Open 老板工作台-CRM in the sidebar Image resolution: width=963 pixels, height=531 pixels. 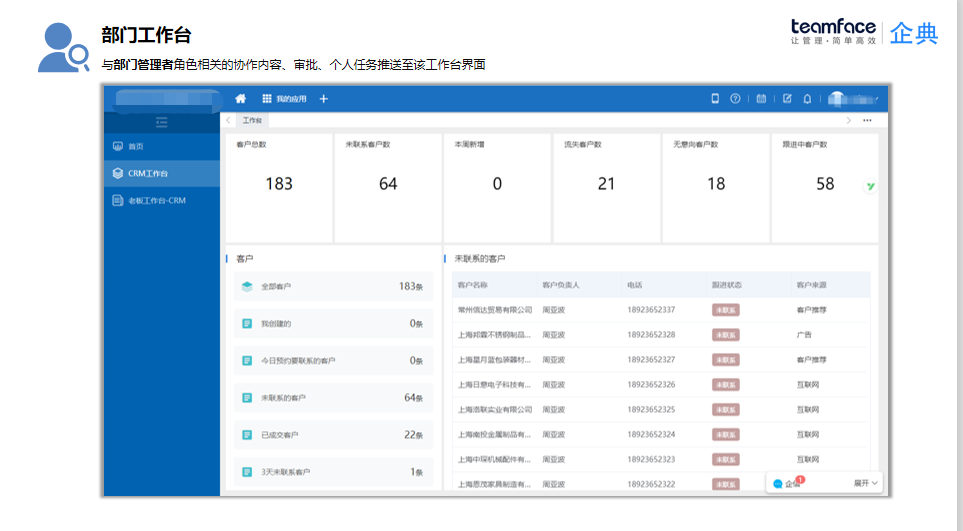tap(162, 200)
